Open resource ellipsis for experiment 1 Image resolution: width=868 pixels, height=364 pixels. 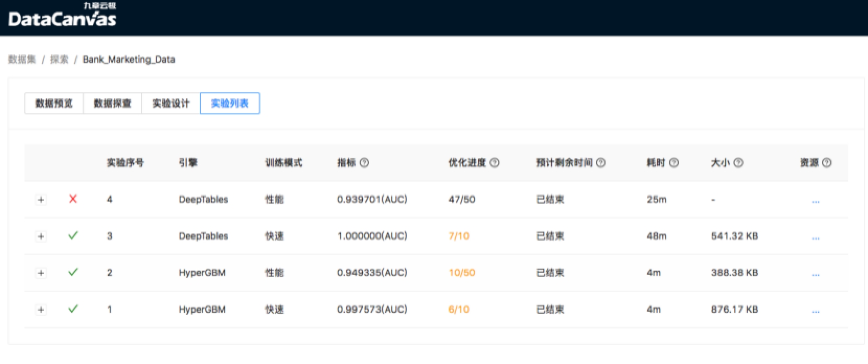(x=815, y=311)
